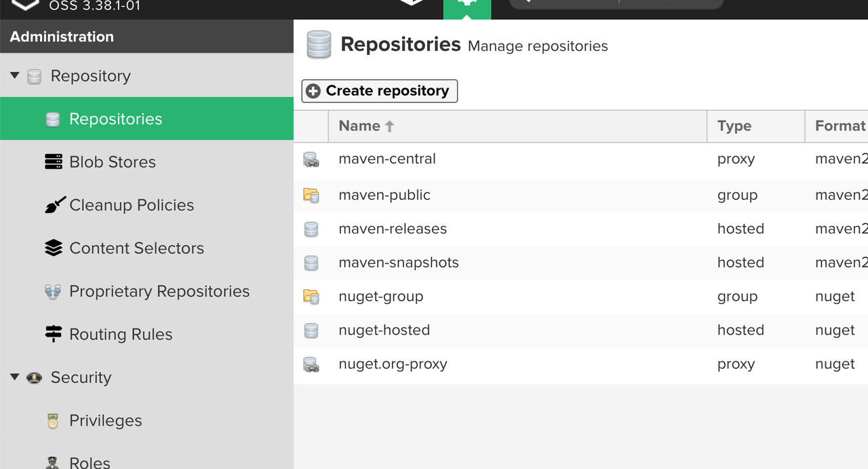Screen dimensions: 868x469
Task: Click the Routing Rules signpost icon
Action: pyautogui.click(x=53, y=334)
